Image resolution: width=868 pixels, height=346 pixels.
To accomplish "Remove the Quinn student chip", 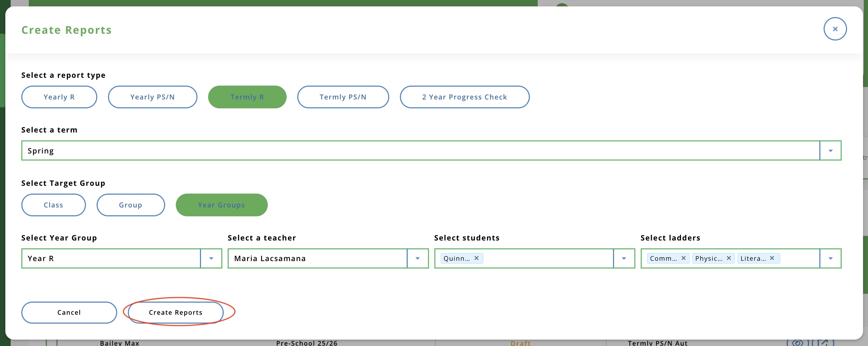I will pyautogui.click(x=477, y=258).
